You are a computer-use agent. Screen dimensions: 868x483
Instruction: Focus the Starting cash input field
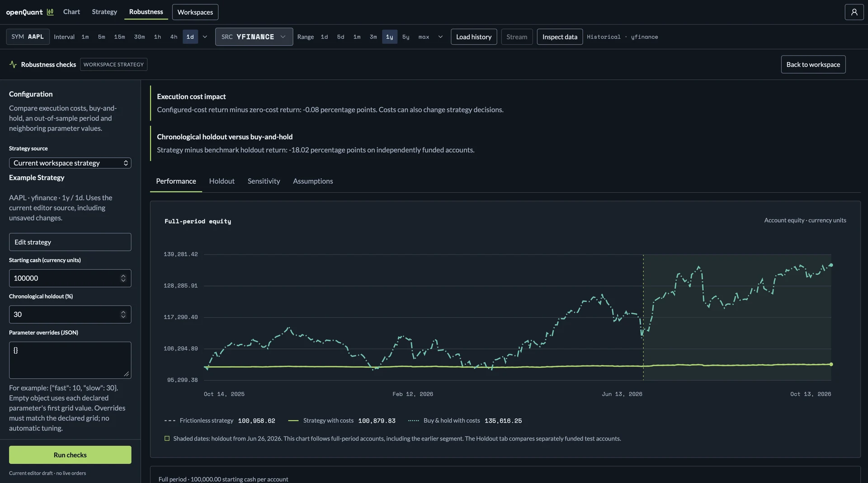coord(70,278)
